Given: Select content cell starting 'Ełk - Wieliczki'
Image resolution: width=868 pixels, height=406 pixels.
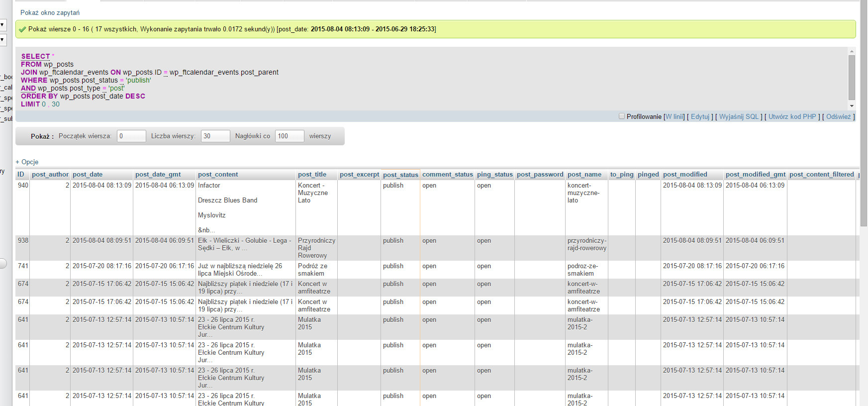Looking at the screenshot, I should click(x=245, y=244).
